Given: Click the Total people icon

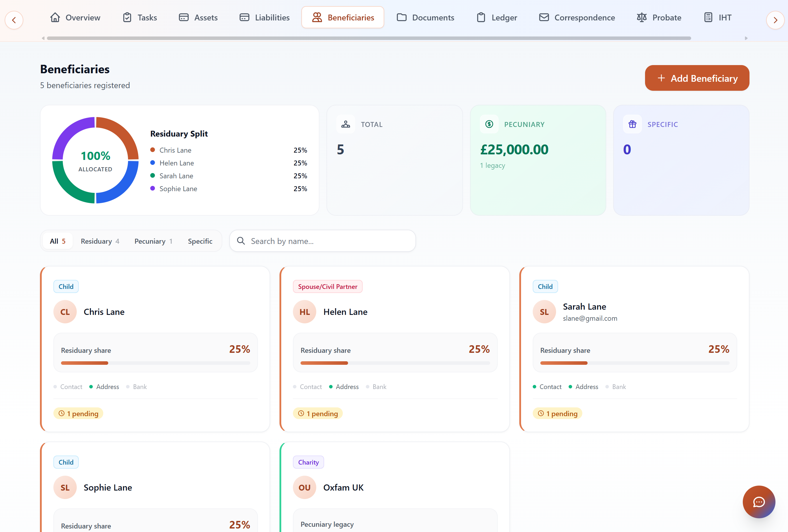Looking at the screenshot, I should [x=345, y=124].
